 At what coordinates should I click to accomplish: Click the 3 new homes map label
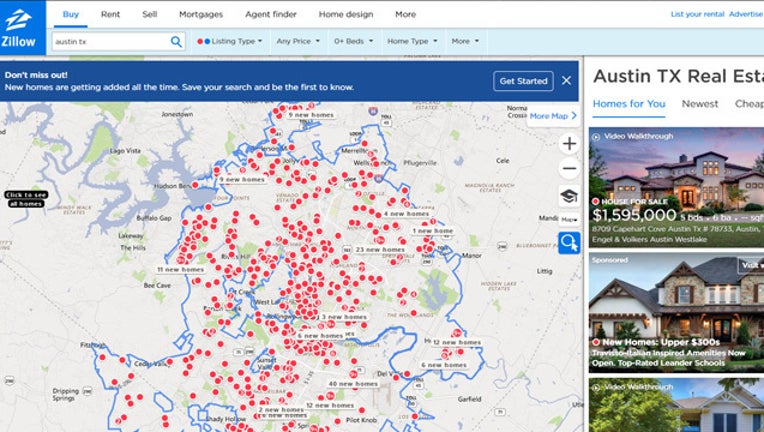pyautogui.click(x=344, y=317)
